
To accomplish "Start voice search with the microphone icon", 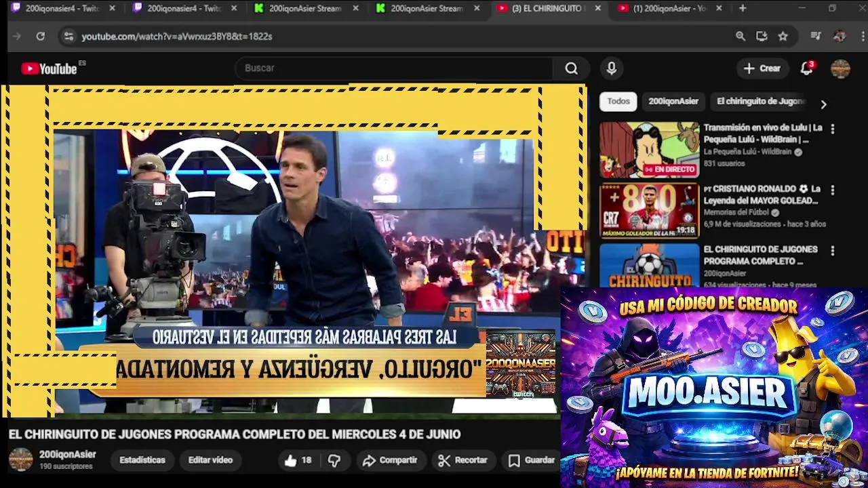I will pyautogui.click(x=612, y=68).
